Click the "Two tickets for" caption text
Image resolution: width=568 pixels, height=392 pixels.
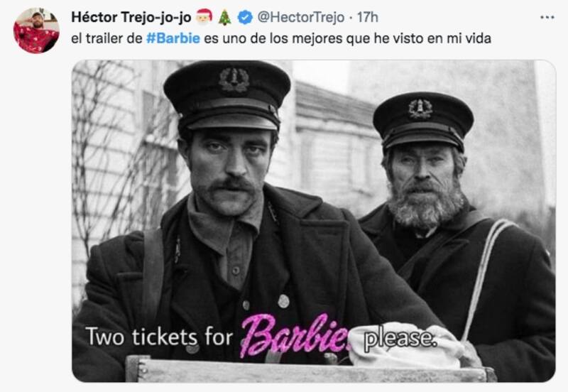click(x=159, y=337)
